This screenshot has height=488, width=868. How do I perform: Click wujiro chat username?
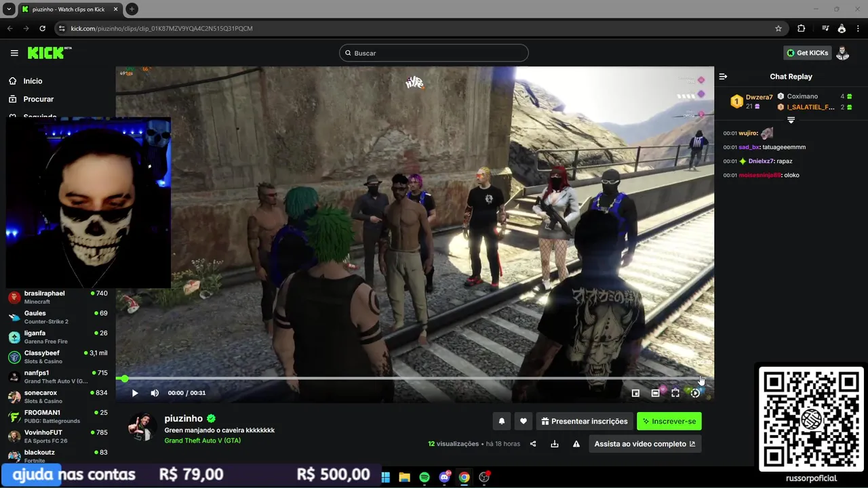pos(748,134)
